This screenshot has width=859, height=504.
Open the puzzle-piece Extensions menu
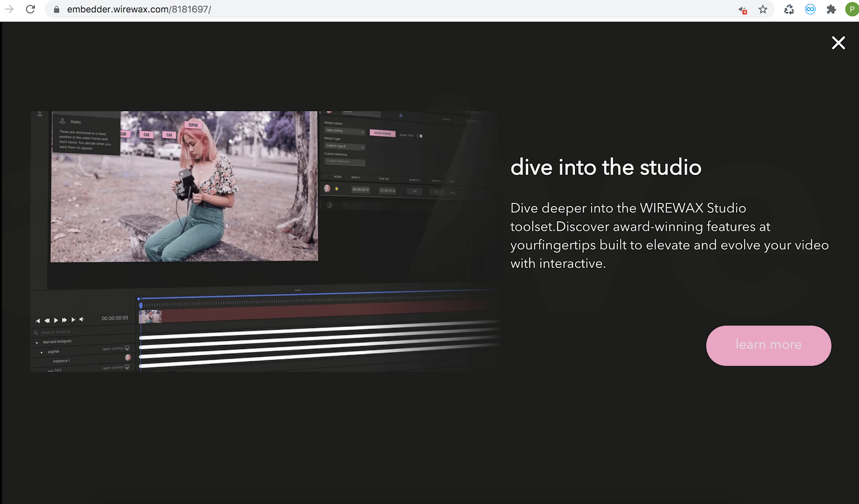[831, 10]
